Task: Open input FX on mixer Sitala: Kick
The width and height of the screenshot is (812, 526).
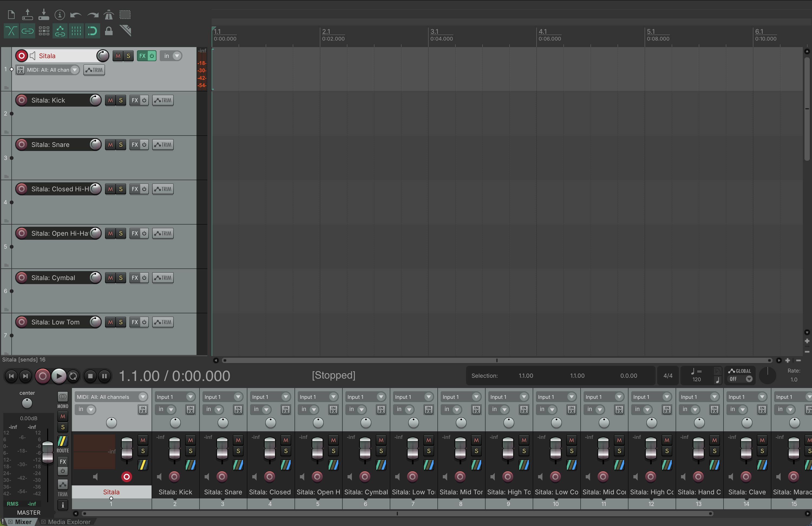Action: (190, 409)
